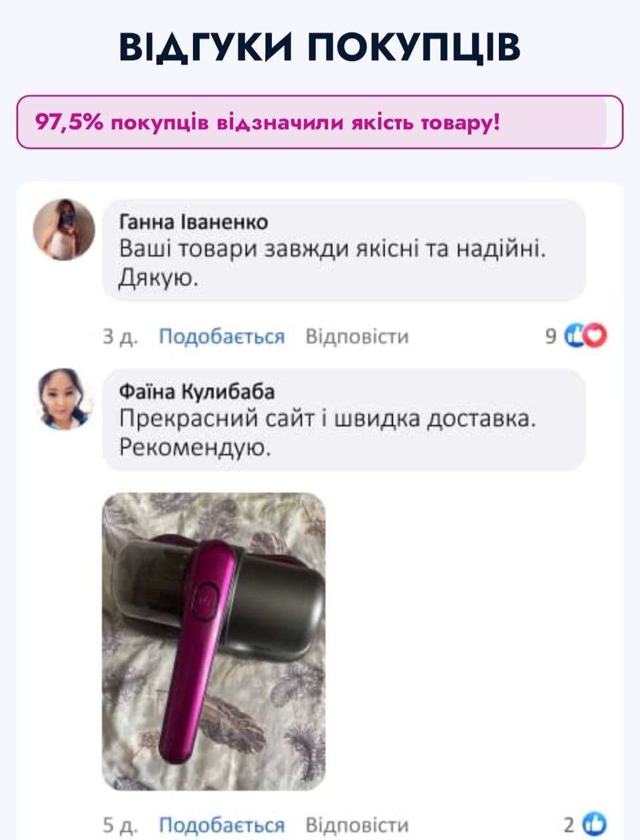Screen dimensions: 640x840
Task: Open the purple lint remover photo
Action: pyautogui.click(x=214, y=642)
